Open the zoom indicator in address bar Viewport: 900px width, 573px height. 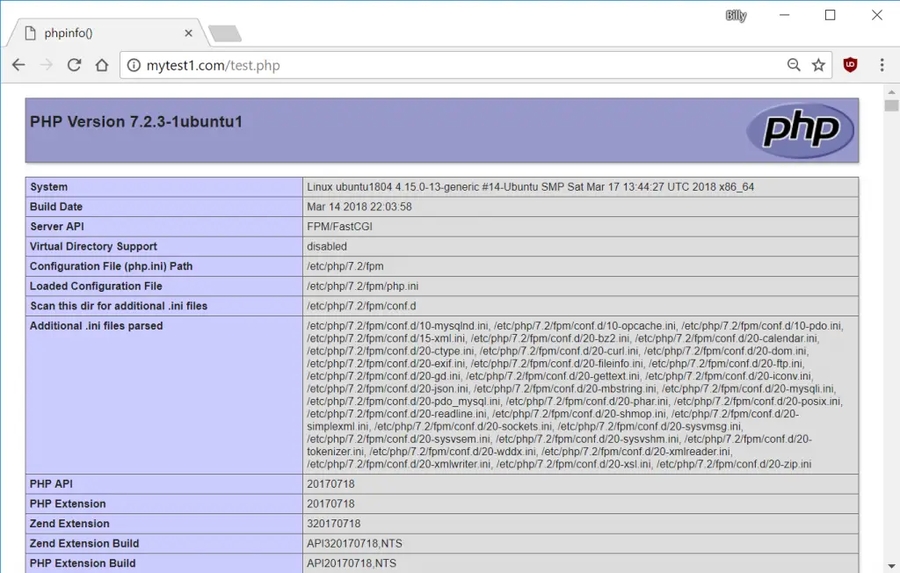pyautogui.click(x=793, y=65)
